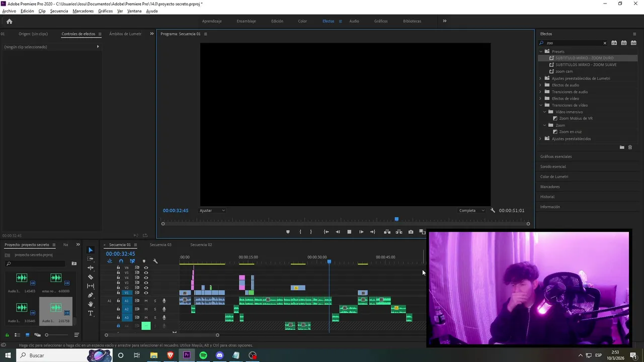Select the Pen tool
644x362 pixels.
(x=91, y=295)
